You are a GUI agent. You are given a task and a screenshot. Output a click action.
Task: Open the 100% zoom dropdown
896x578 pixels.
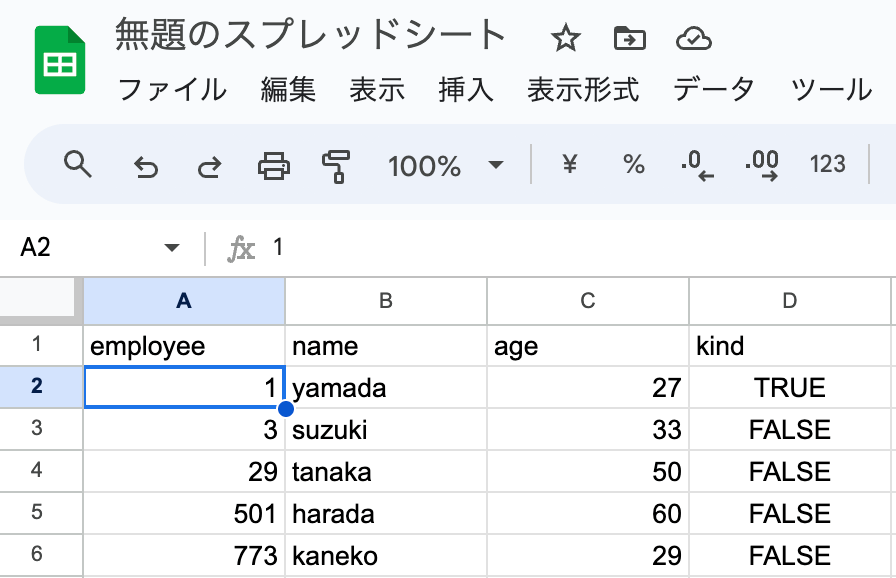[x=445, y=166]
